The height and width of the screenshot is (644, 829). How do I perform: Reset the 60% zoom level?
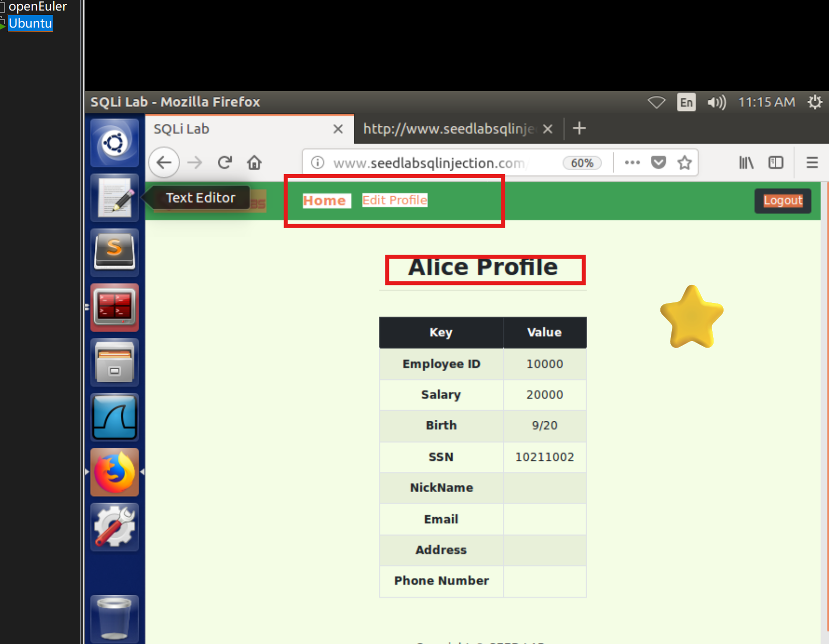[x=582, y=163]
